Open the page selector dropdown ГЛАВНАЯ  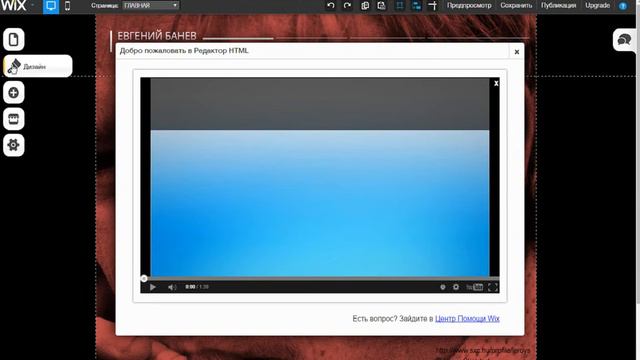click(x=151, y=5)
